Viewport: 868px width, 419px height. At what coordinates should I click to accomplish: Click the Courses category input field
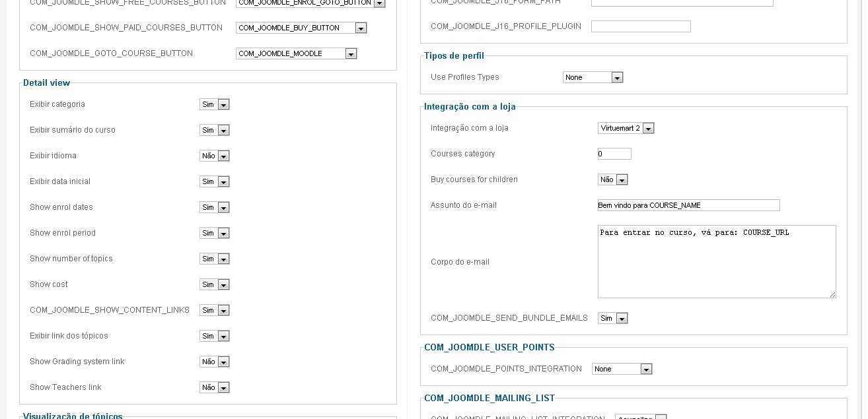coord(614,154)
